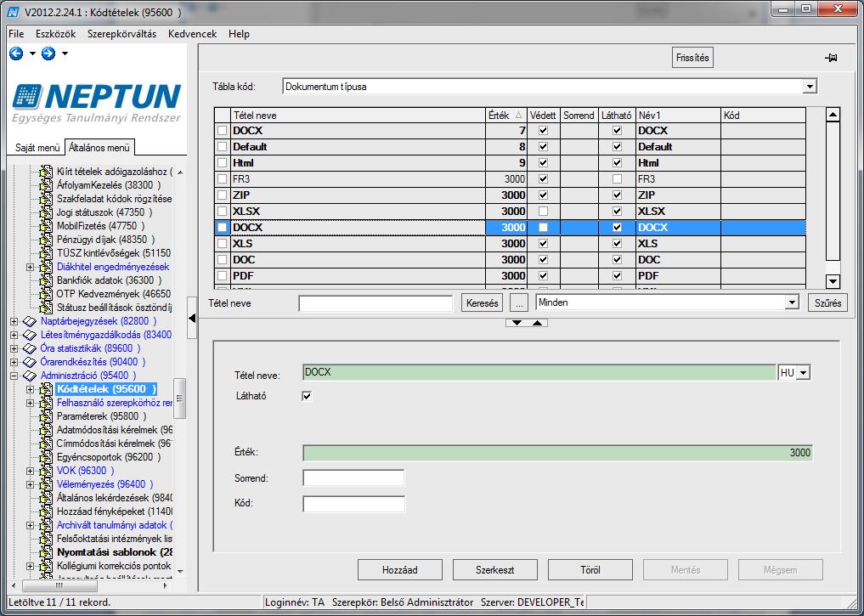The height and width of the screenshot is (616, 864).
Task: Click the icon beside Egyéncsoportok (96200)
Action: 47,457
